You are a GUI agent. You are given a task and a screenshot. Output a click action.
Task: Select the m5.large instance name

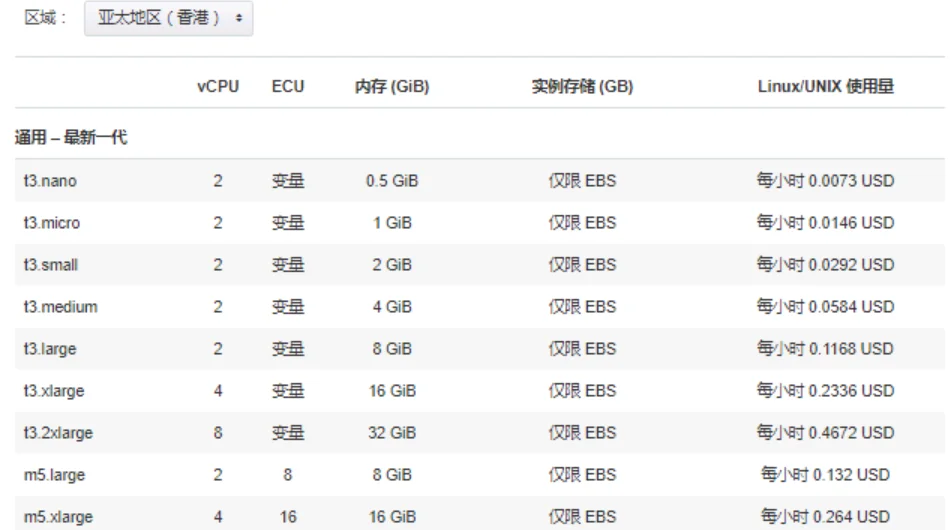[52, 475]
